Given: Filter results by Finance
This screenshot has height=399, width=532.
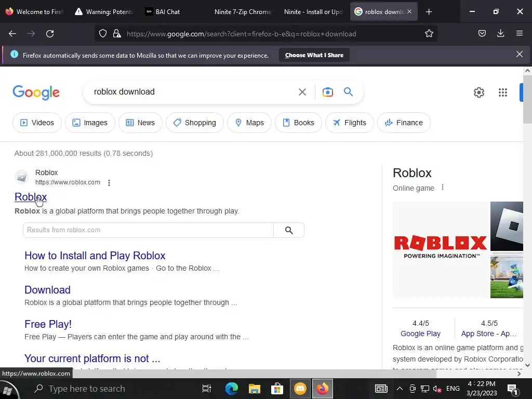Looking at the screenshot, I should (404, 123).
